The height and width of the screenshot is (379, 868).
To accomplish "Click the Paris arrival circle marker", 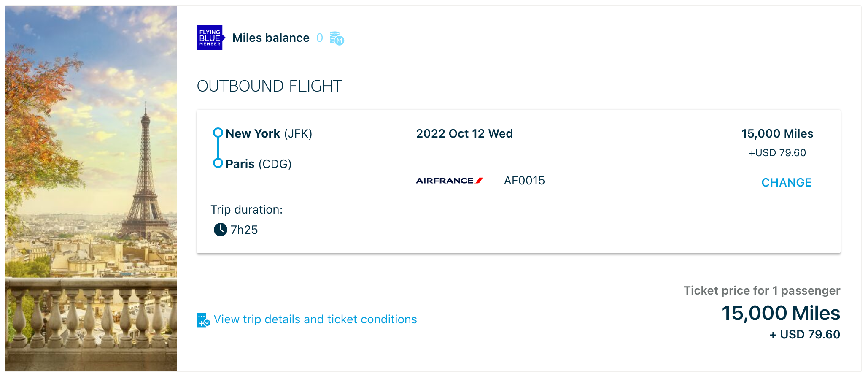I will pos(218,163).
